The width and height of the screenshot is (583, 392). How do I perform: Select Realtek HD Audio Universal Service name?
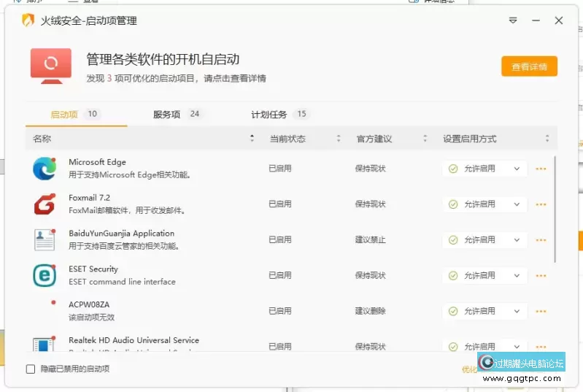point(134,340)
